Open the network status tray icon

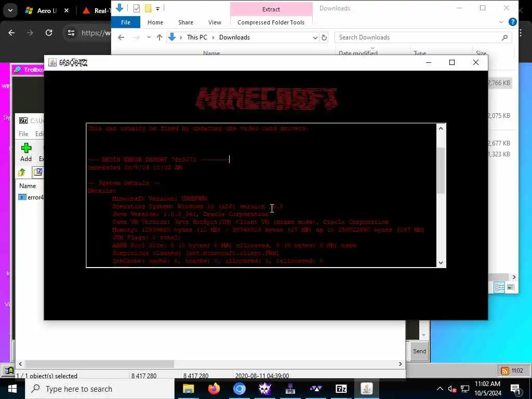coord(465,389)
